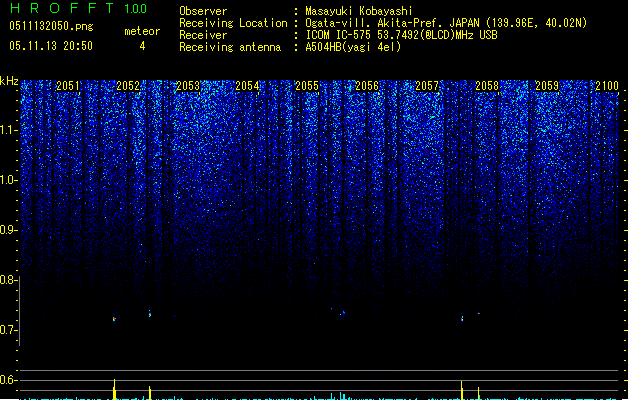Click the meteor echo just before 2052
629x400 pixels.
(114, 319)
